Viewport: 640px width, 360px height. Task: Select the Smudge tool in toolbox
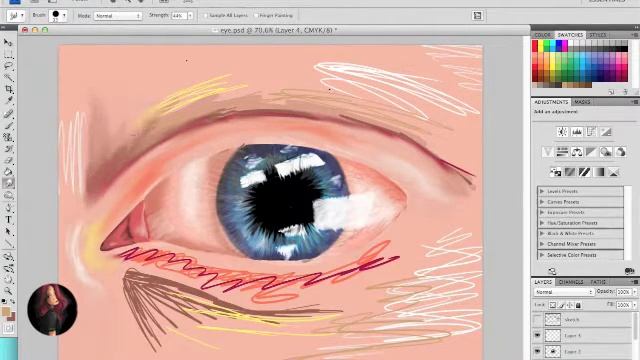click(x=8, y=184)
